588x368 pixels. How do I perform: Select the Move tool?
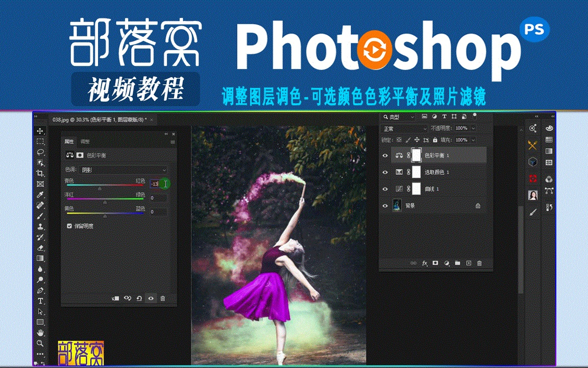tap(40, 131)
